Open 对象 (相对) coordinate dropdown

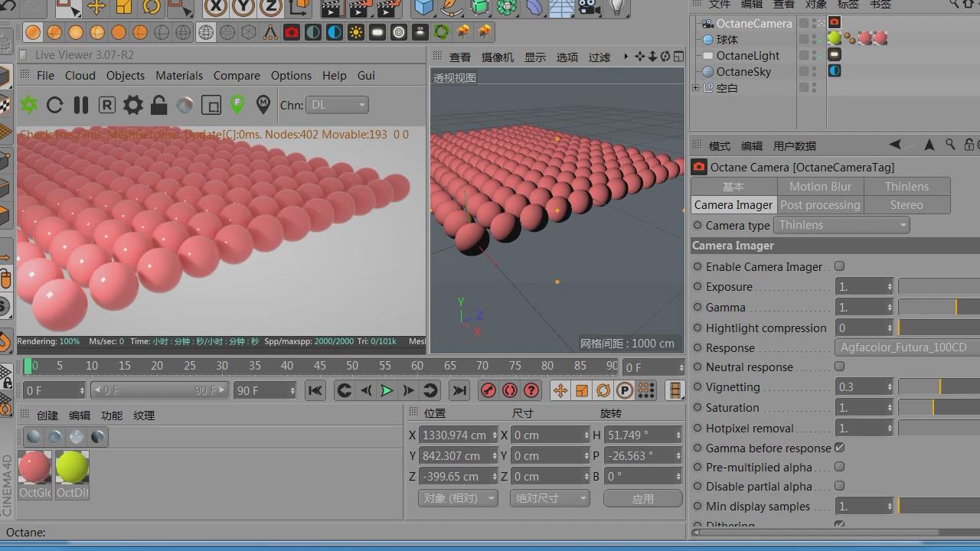click(x=458, y=498)
